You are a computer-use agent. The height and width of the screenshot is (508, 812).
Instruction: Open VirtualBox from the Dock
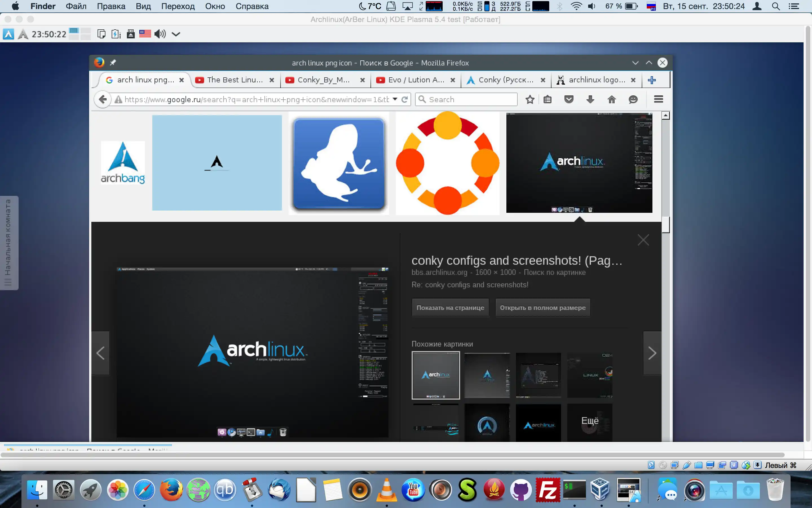(x=600, y=490)
